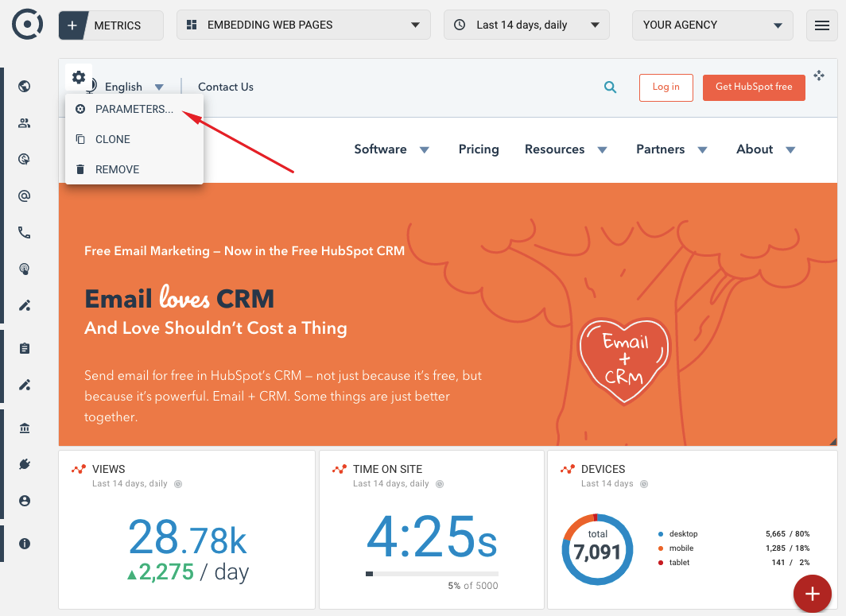Click the DEVICES date target icon
The height and width of the screenshot is (616, 846).
(x=644, y=484)
